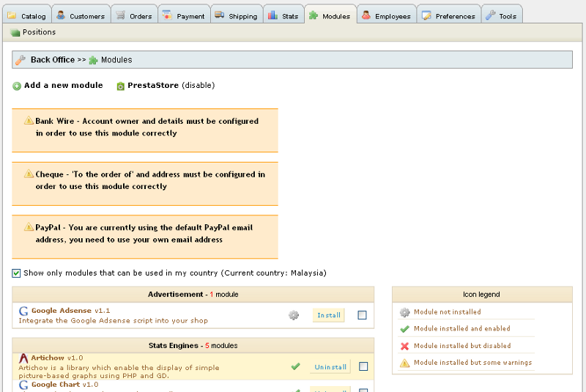Click the Catalog folder icon
Image resolution: width=586 pixels, height=392 pixels.
coord(12,15)
